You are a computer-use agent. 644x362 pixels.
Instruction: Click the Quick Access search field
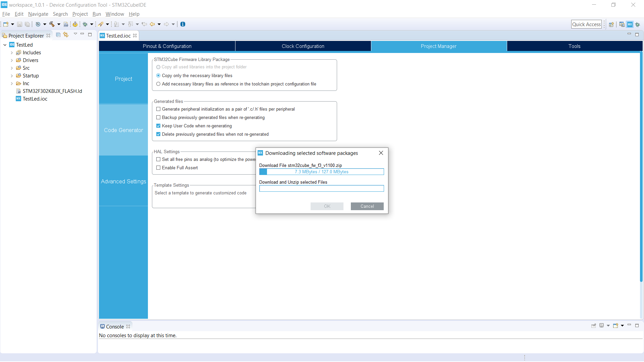[586, 24]
